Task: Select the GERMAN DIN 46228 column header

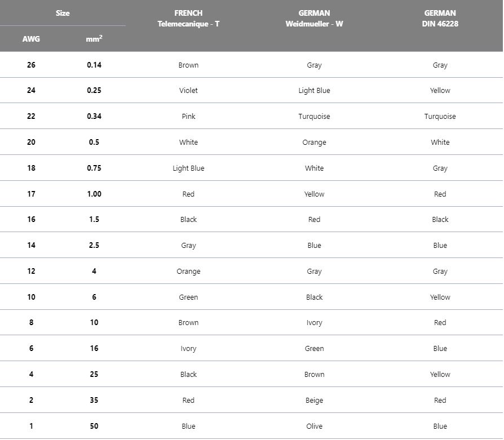Action: point(440,19)
